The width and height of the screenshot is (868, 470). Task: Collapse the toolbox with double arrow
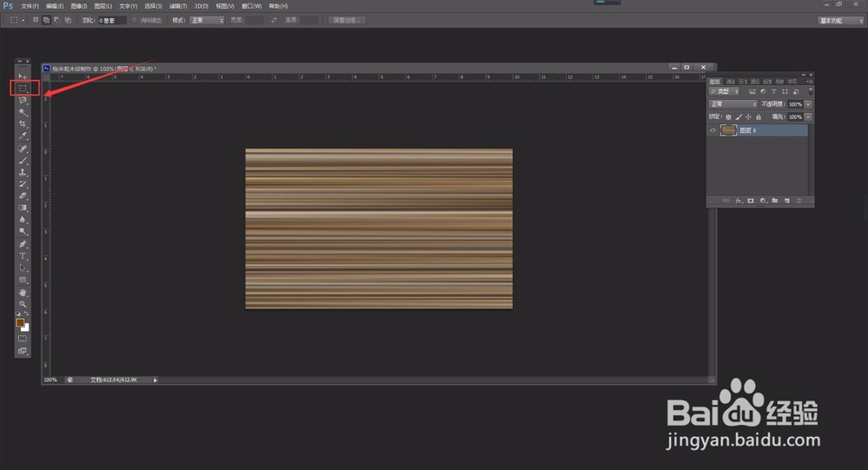pos(19,61)
